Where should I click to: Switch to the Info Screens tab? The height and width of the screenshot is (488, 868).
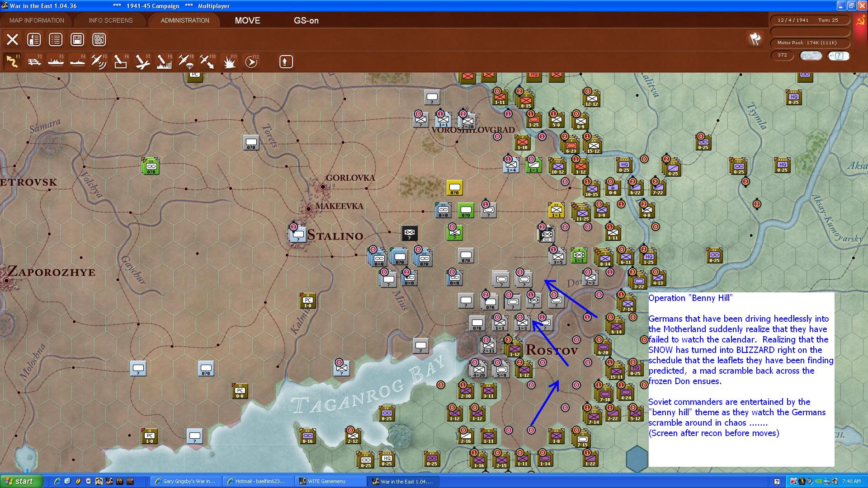point(111,20)
